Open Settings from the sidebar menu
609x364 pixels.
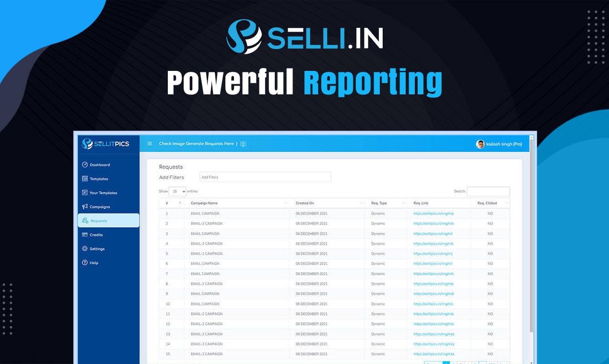point(108,249)
